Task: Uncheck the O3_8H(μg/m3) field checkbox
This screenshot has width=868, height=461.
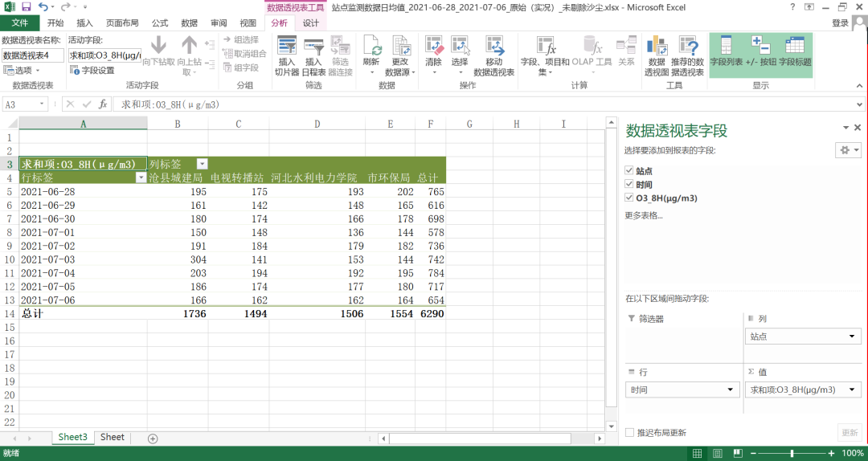Action: tap(628, 198)
